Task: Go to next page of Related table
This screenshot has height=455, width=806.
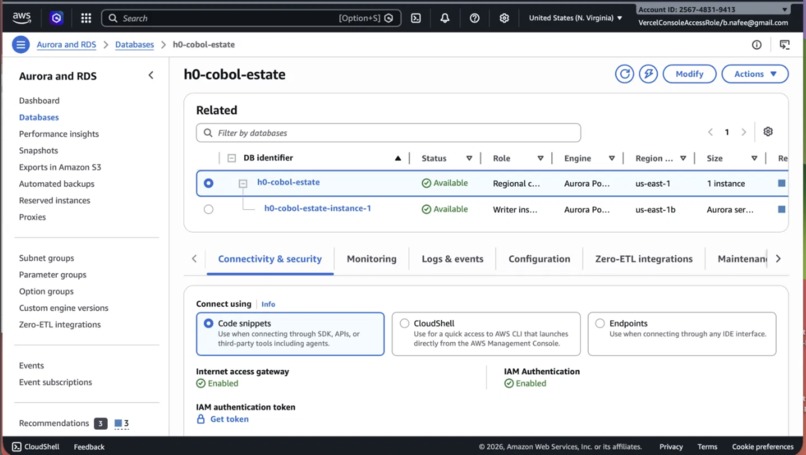Action: [x=743, y=132]
